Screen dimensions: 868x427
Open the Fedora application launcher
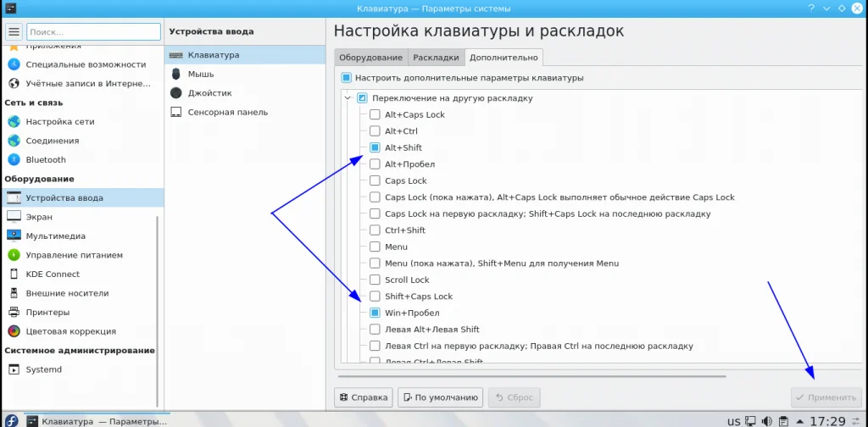[x=12, y=421]
